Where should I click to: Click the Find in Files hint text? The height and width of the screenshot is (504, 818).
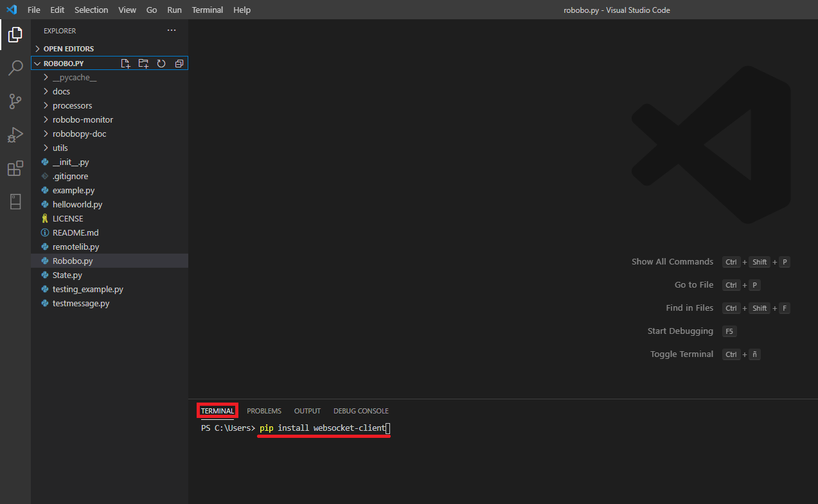[x=689, y=308]
